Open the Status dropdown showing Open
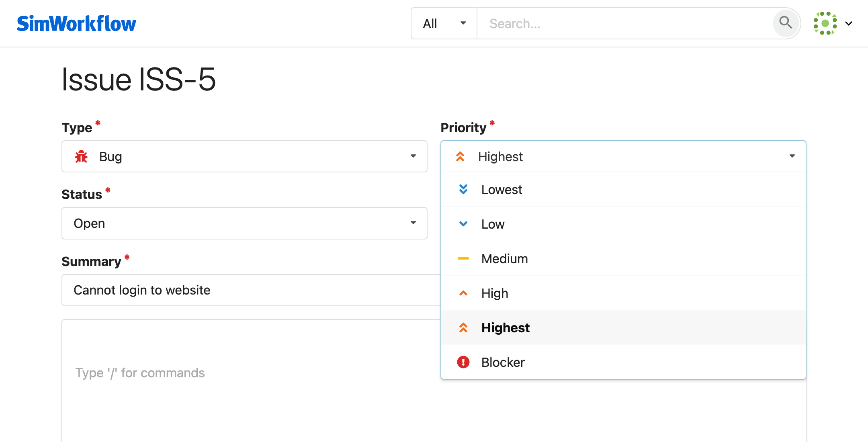 (244, 223)
